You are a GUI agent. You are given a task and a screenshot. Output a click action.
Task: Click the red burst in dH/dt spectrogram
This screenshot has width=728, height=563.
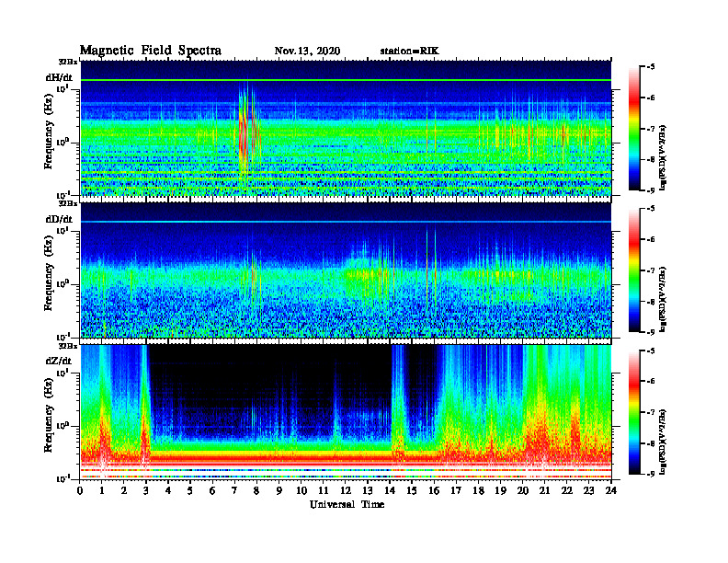click(245, 134)
